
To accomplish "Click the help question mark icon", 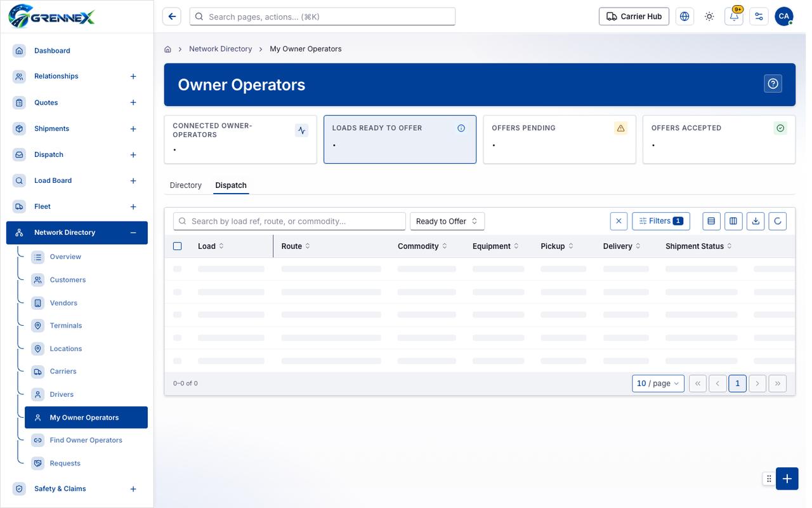I will tap(773, 84).
